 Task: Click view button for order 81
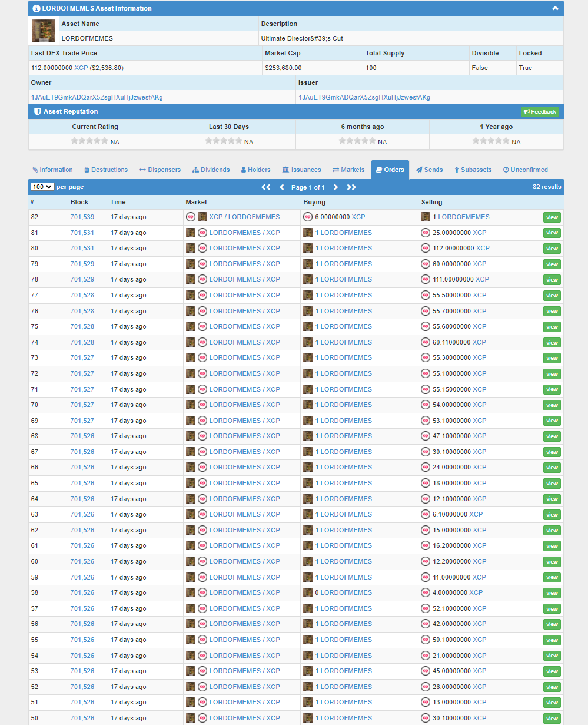(x=552, y=233)
